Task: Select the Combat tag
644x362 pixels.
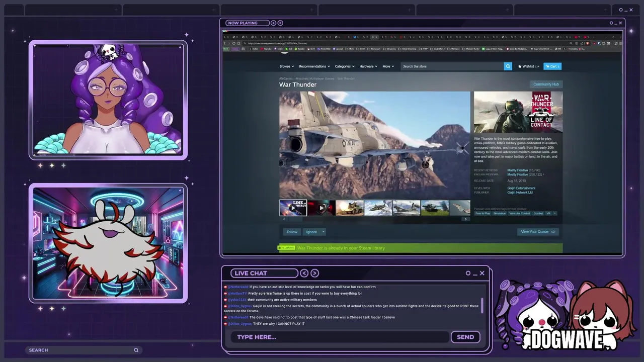Action: point(538,213)
